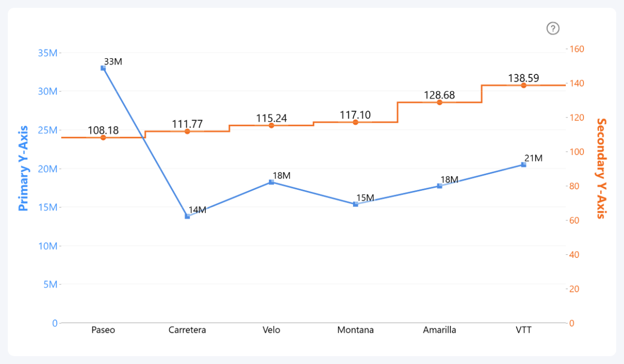Select the orange 115.24 Velo point

click(271, 125)
